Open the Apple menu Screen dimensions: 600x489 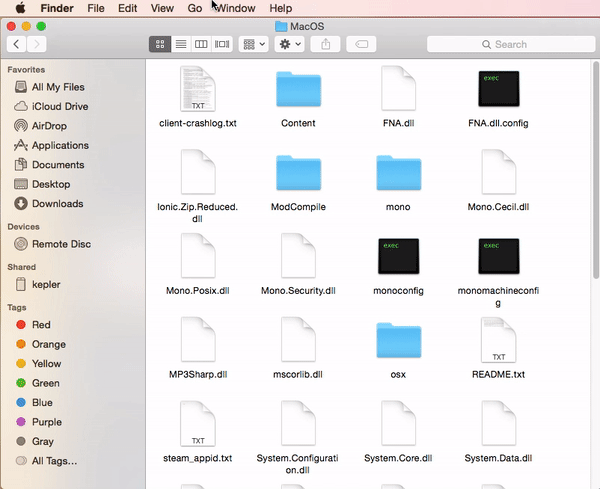pos(20,8)
